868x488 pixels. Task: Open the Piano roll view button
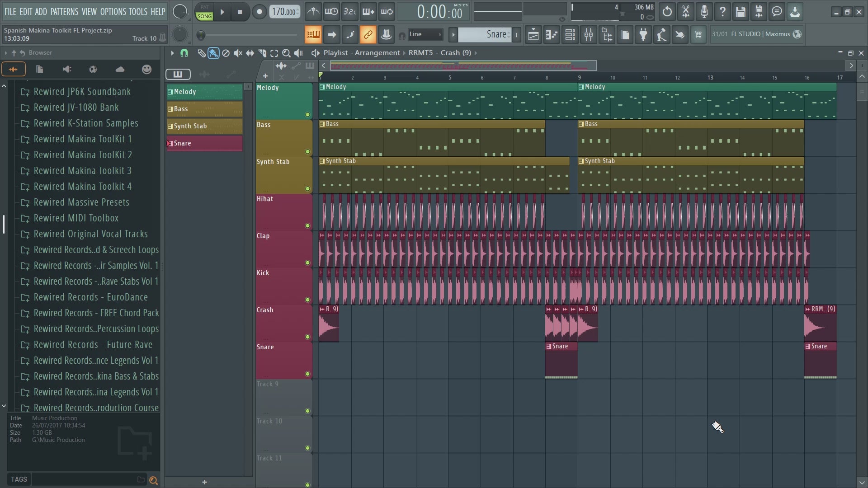[x=552, y=34]
